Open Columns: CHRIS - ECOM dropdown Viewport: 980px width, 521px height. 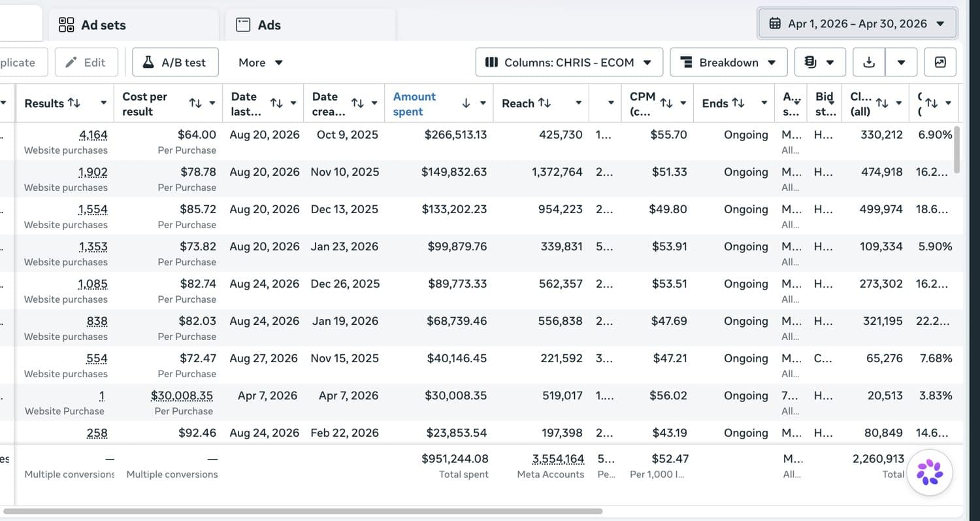[x=569, y=62]
